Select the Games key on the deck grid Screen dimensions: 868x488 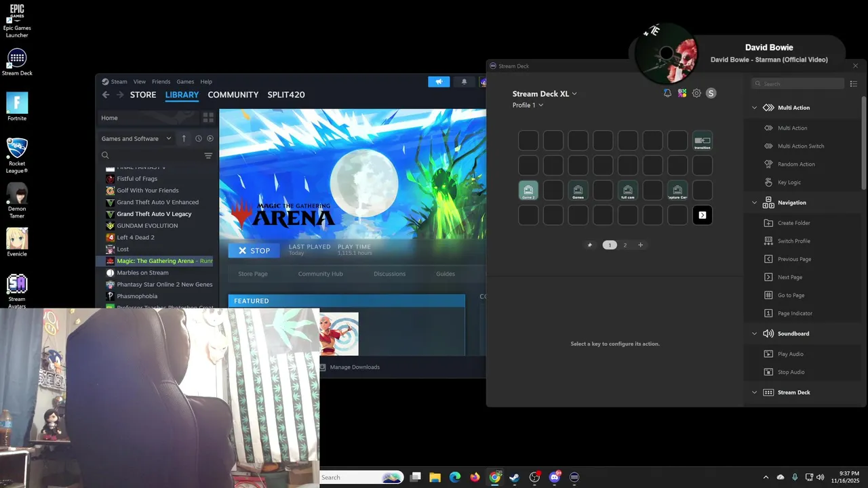click(x=578, y=190)
